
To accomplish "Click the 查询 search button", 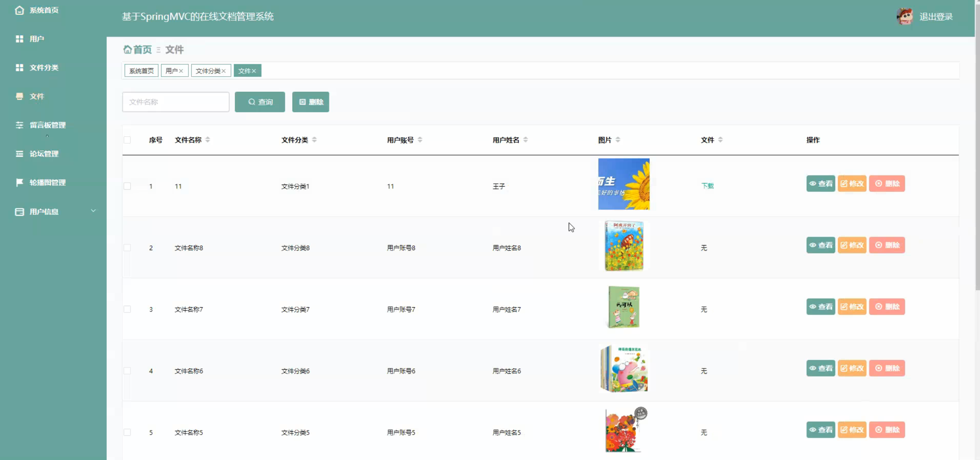I will click(260, 102).
